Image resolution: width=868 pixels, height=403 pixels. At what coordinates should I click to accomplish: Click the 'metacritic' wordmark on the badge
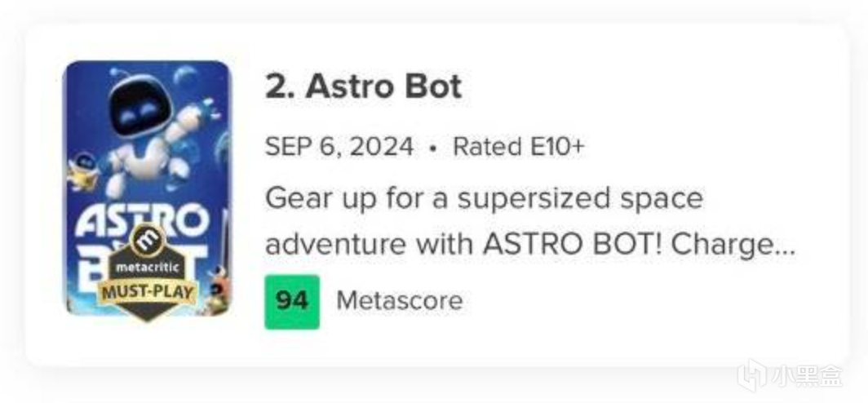148,266
